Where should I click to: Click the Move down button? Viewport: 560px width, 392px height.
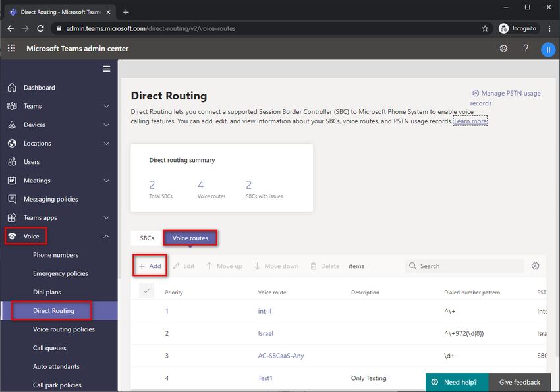coord(277,266)
